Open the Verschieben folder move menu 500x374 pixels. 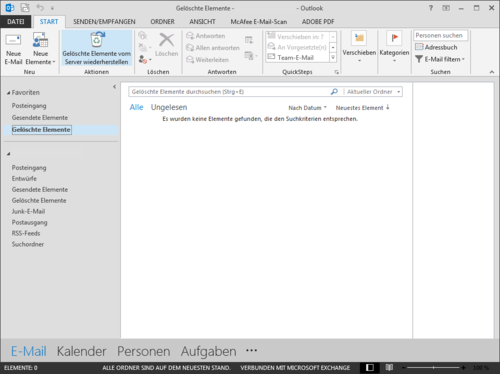coord(359,47)
